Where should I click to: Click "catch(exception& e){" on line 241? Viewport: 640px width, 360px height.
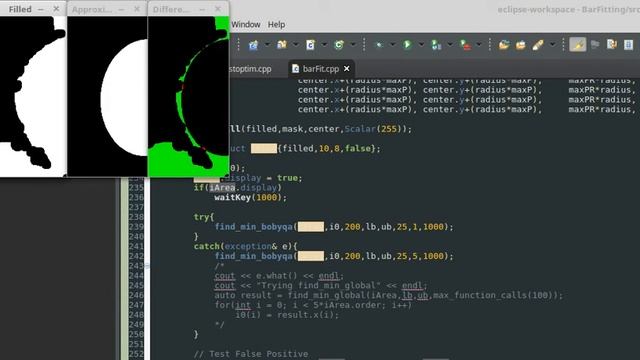coord(246,247)
